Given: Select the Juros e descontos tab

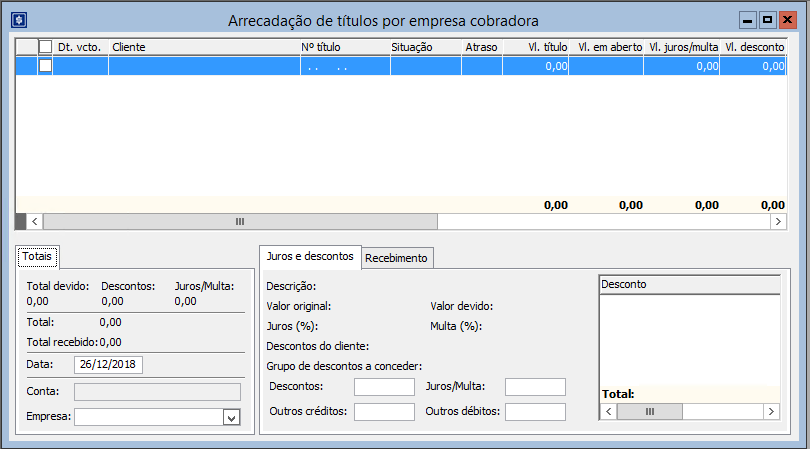Looking at the screenshot, I should 310,257.
